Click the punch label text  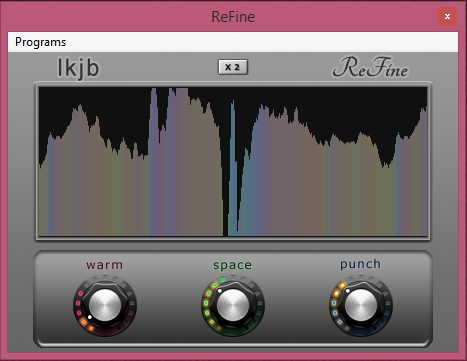360,264
